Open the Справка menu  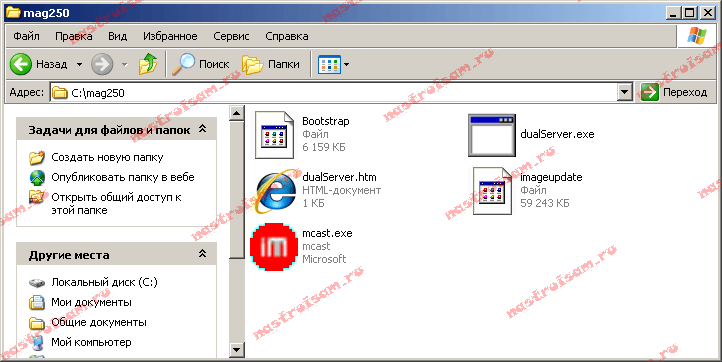point(286,36)
